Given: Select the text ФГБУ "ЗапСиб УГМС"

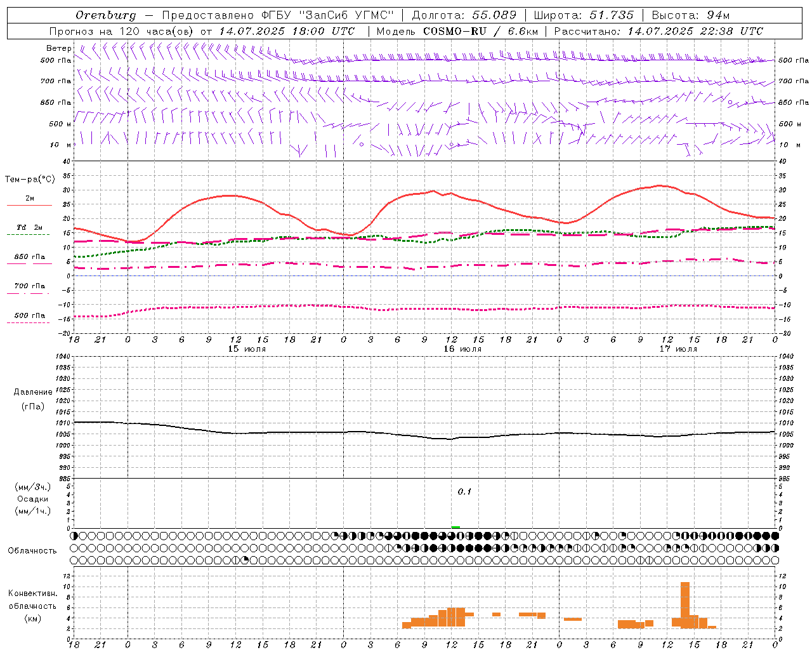Looking at the screenshot, I should pyautogui.click(x=327, y=15).
